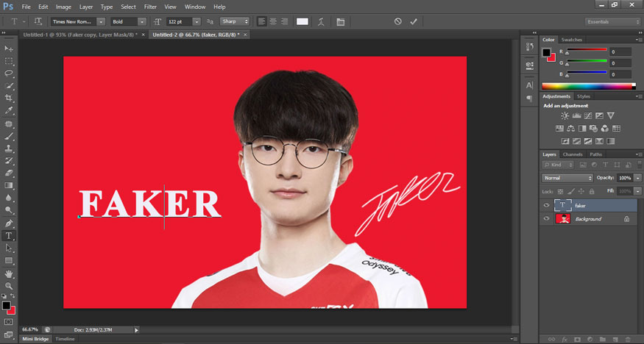Toggle text orientation in options bar
Screen dimensions: 644x344
click(x=38, y=22)
